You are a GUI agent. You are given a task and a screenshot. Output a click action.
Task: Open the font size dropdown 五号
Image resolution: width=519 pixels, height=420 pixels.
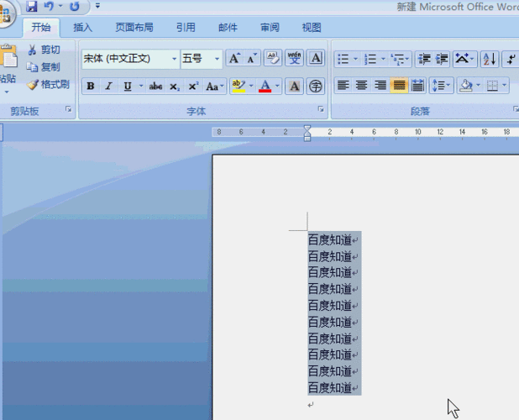[217, 59]
